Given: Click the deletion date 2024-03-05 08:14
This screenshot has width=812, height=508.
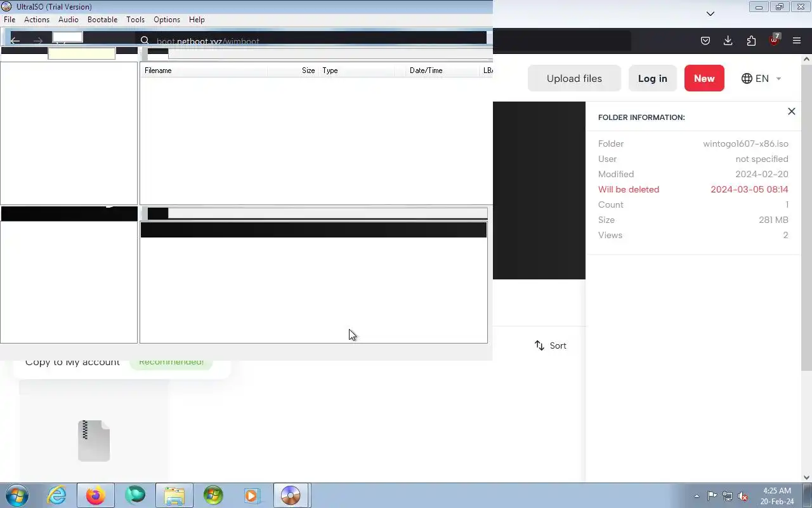Looking at the screenshot, I should (x=749, y=189).
